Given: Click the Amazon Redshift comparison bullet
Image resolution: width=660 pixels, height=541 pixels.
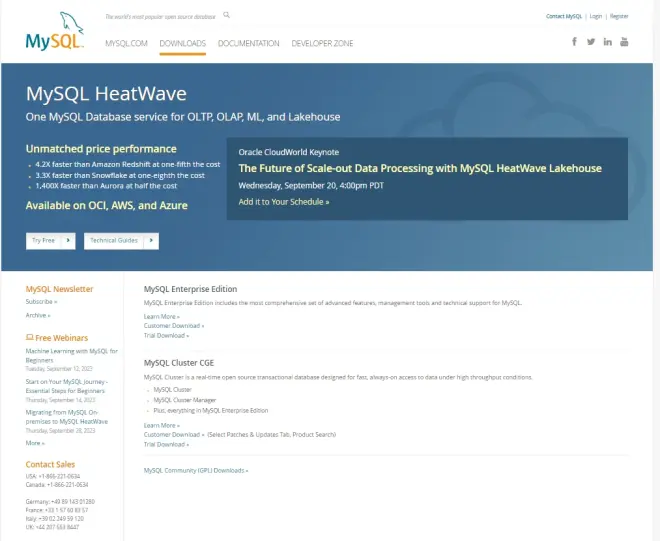Looking at the screenshot, I should coord(128,165).
